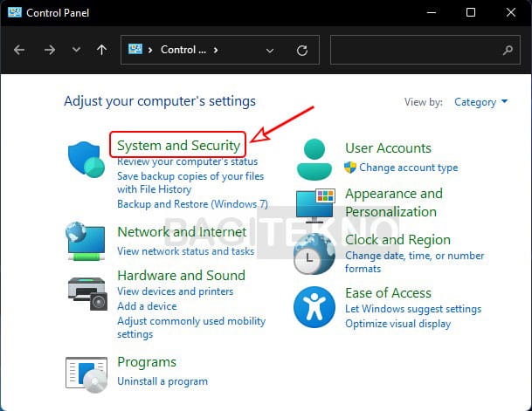Click the Appearance and Personalization monitor icon
532x411 pixels.
(315, 206)
